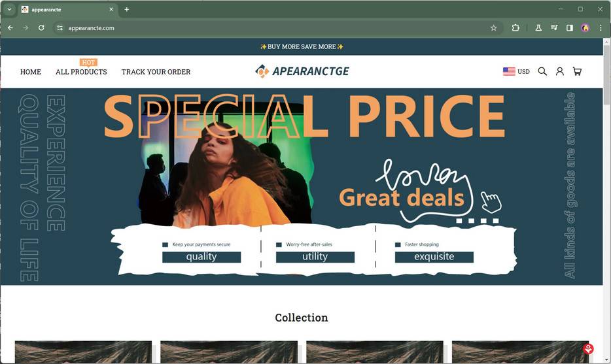
Task: Reload the page with the refresh icon
Action: tap(41, 28)
